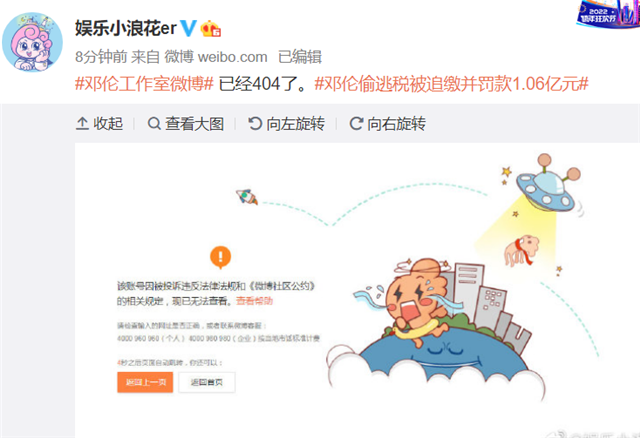640x438 pixels.
Task: Open the 2022 festival banner in corner
Action: click(x=608, y=14)
